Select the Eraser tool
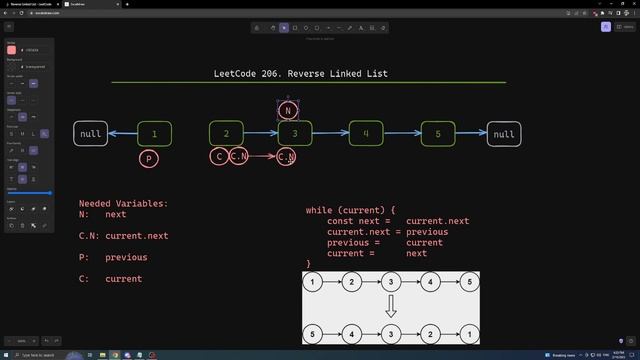The height and width of the screenshot is (360, 640). coord(383,28)
